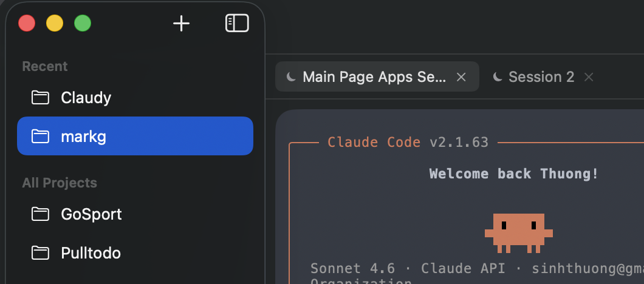
Task: Close the Main Page Apps tab
Action: pos(461,77)
